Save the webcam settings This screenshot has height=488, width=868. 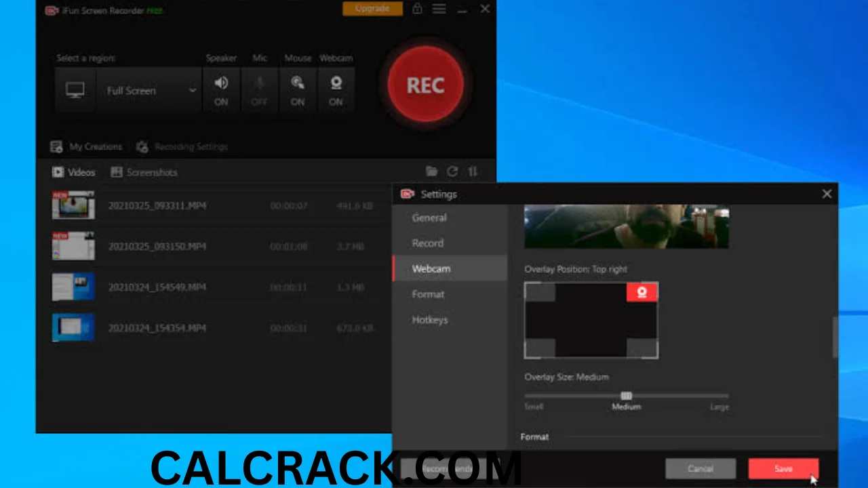click(783, 468)
